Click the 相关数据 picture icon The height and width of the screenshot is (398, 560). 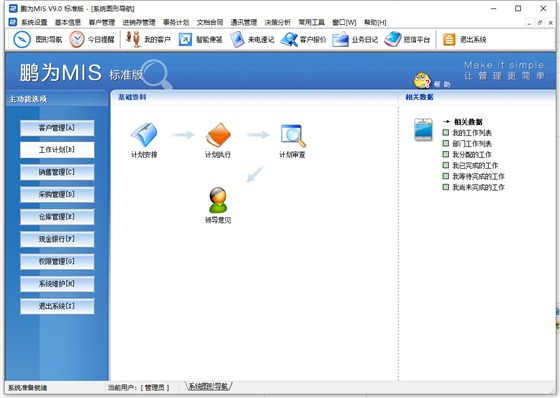[x=423, y=129]
